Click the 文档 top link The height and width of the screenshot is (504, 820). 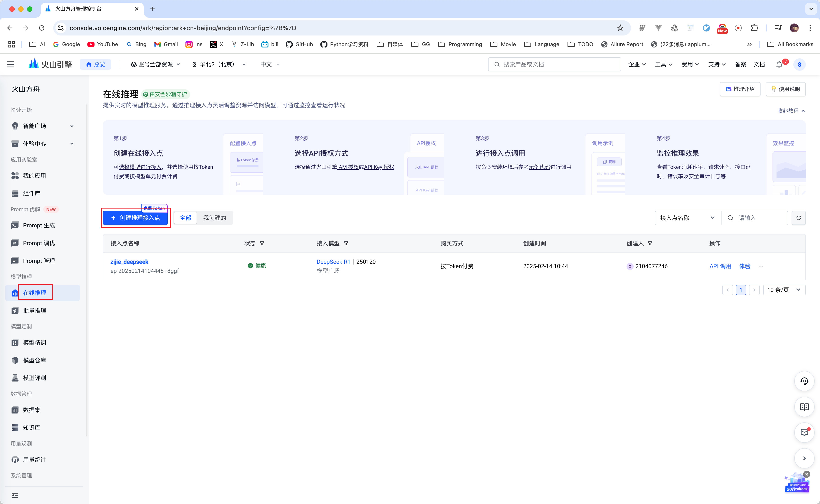pyautogui.click(x=759, y=64)
